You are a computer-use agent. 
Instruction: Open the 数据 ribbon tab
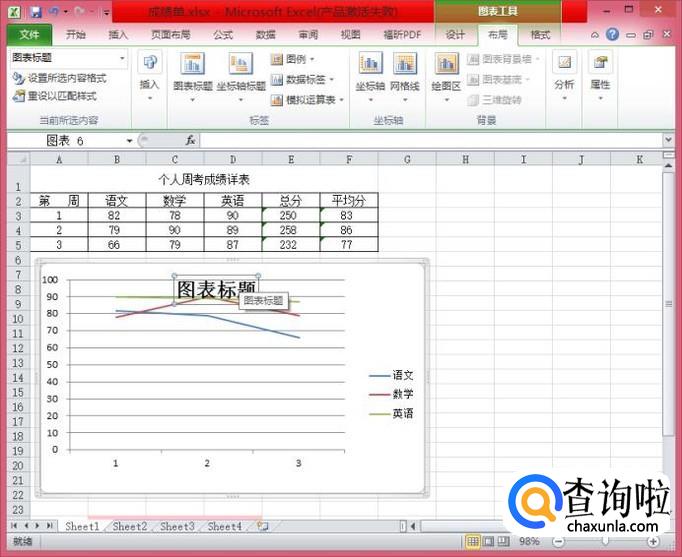pos(266,35)
